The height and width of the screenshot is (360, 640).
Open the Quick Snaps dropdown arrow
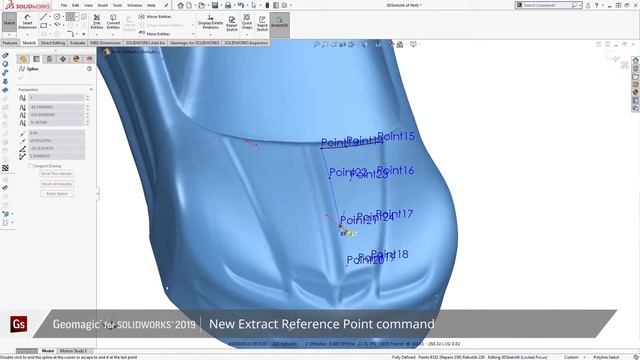pyautogui.click(x=247, y=34)
